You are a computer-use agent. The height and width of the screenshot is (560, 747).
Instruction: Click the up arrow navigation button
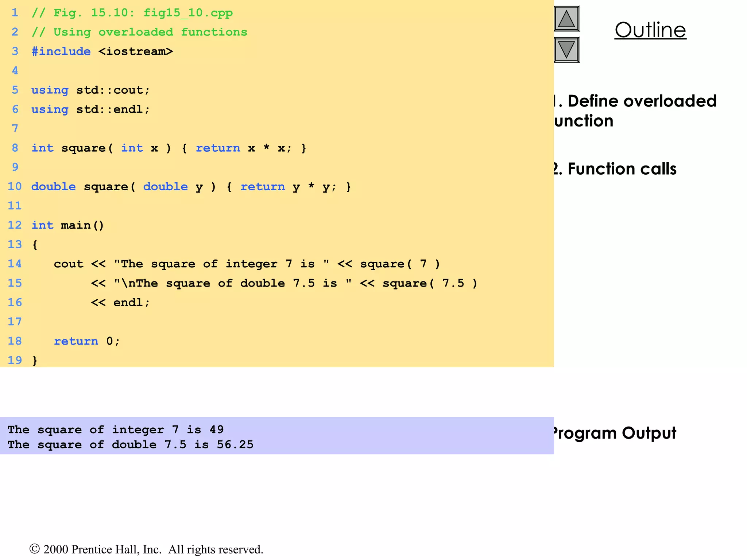[x=566, y=19]
